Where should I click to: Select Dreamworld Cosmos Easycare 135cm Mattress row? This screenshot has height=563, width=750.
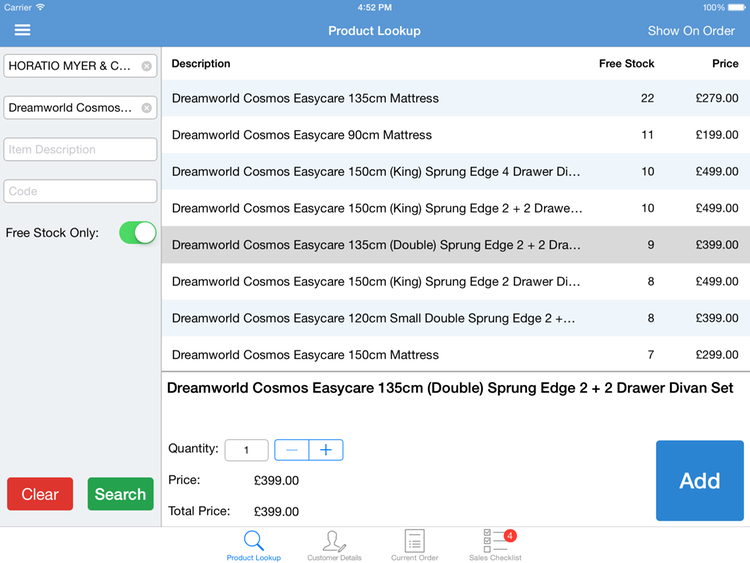[x=456, y=98]
